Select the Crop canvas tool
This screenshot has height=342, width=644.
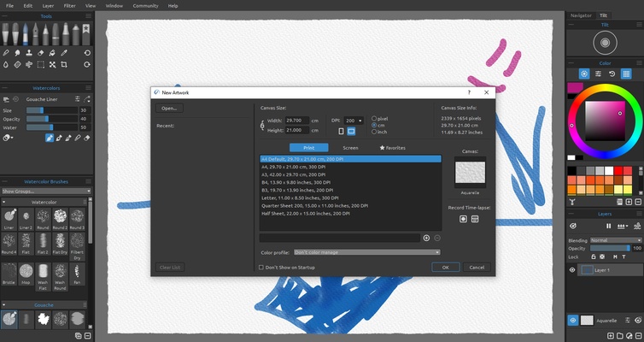pyautogui.click(x=64, y=64)
